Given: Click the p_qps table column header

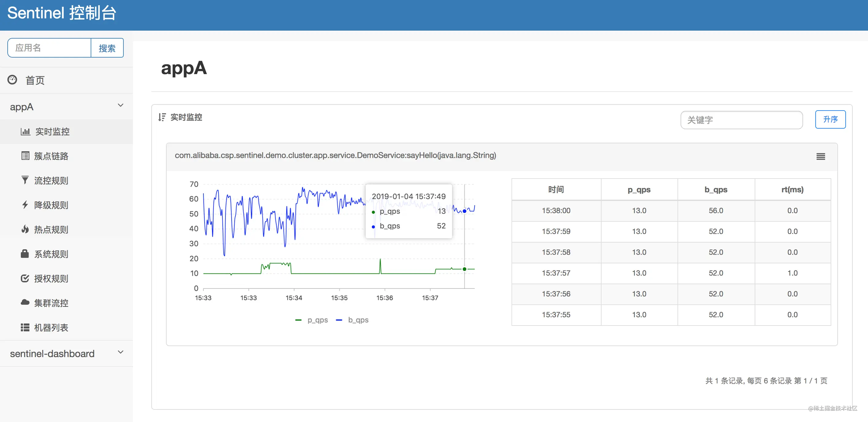Looking at the screenshot, I should click(x=639, y=190).
